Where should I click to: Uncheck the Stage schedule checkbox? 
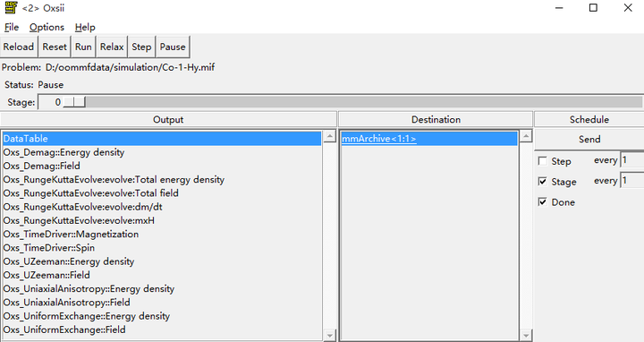tap(543, 181)
